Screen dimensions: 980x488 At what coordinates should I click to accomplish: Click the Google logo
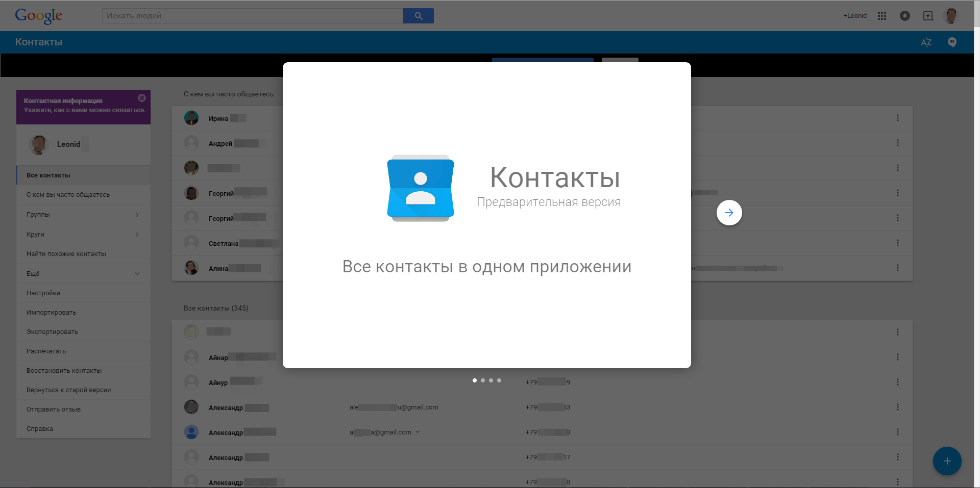(x=39, y=16)
